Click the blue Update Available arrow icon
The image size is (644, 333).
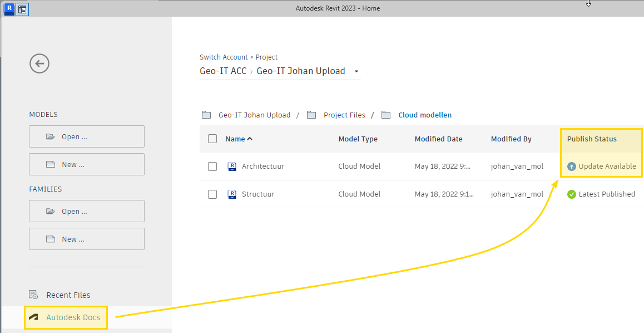click(x=571, y=166)
